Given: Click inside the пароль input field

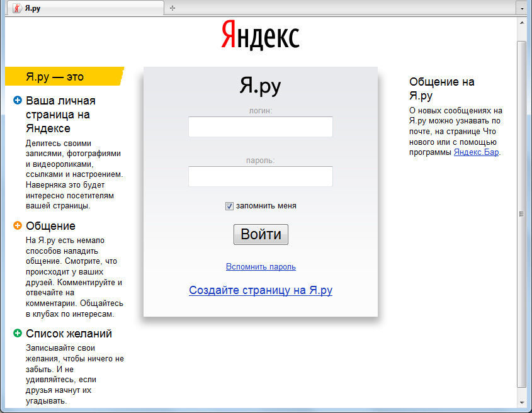Looking at the screenshot, I should click(260, 176).
